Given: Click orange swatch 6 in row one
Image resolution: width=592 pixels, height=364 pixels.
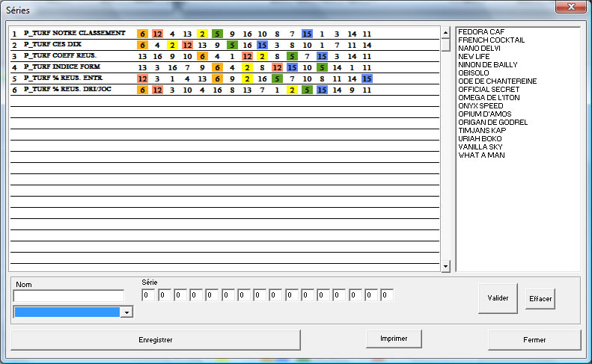Looking at the screenshot, I should click(x=142, y=34).
